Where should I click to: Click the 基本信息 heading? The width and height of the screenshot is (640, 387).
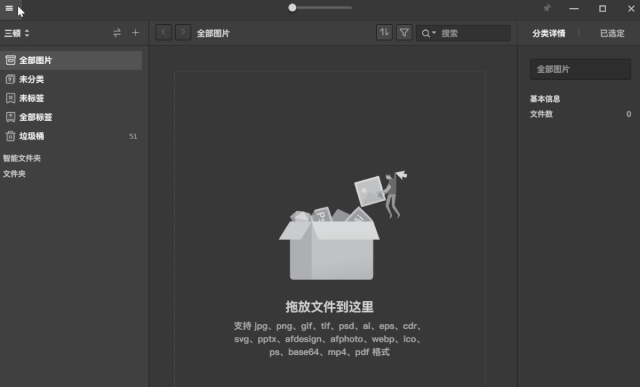tap(545, 99)
